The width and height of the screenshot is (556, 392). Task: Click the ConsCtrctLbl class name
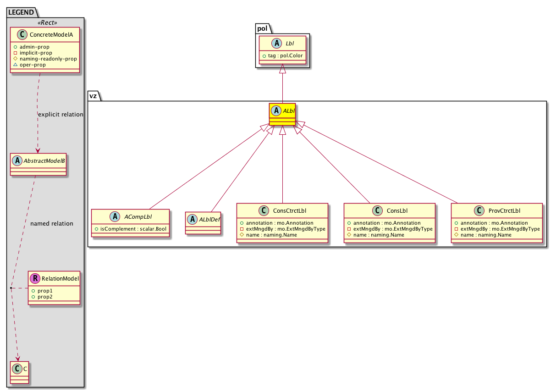tap(290, 211)
